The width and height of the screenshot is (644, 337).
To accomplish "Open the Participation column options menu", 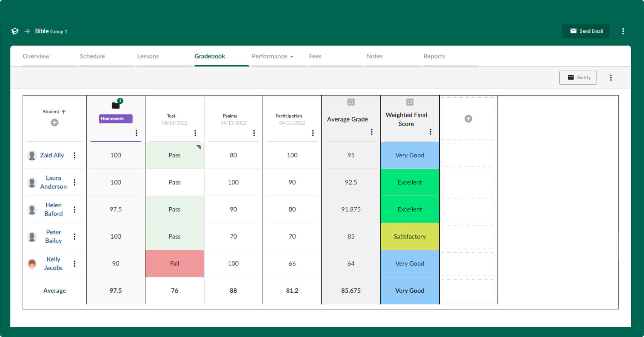I will [313, 133].
